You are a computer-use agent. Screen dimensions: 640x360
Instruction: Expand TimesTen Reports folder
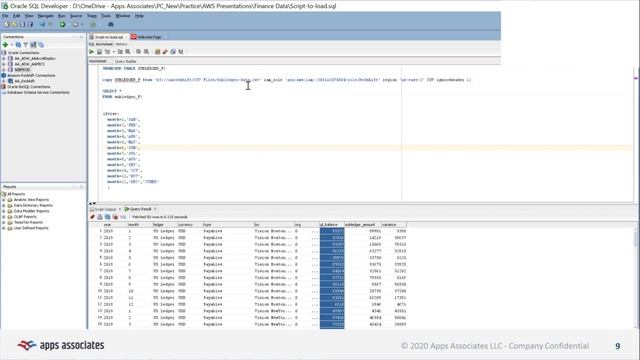click(4, 223)
